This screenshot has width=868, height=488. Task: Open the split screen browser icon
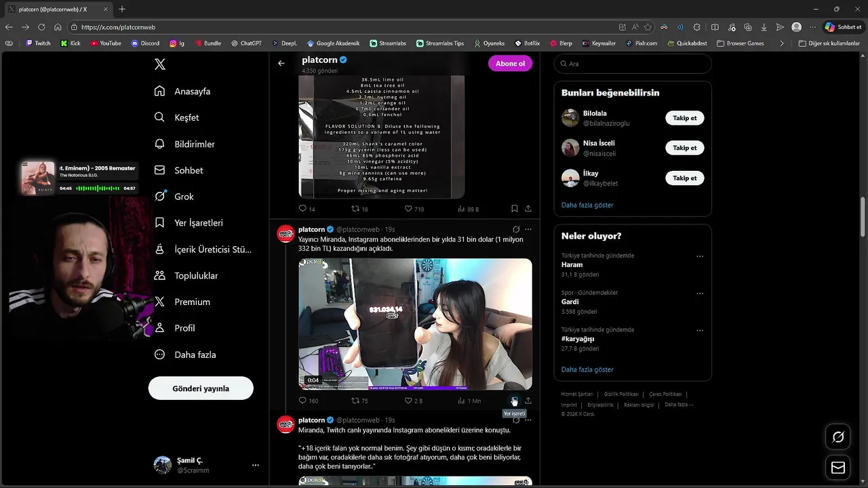pos(715,27)
